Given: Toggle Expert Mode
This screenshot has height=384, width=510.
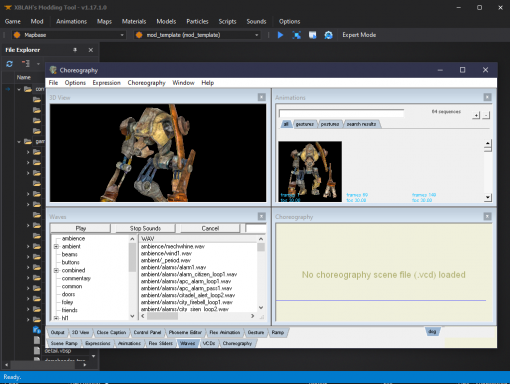Looking at the screenshot, I should click(359, 35).
